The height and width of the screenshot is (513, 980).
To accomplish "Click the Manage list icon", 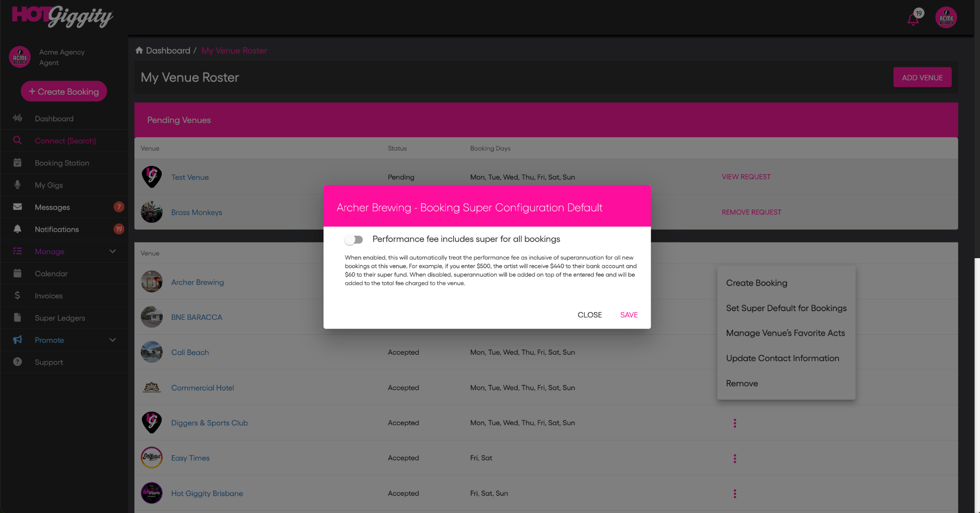I will 18,251.
